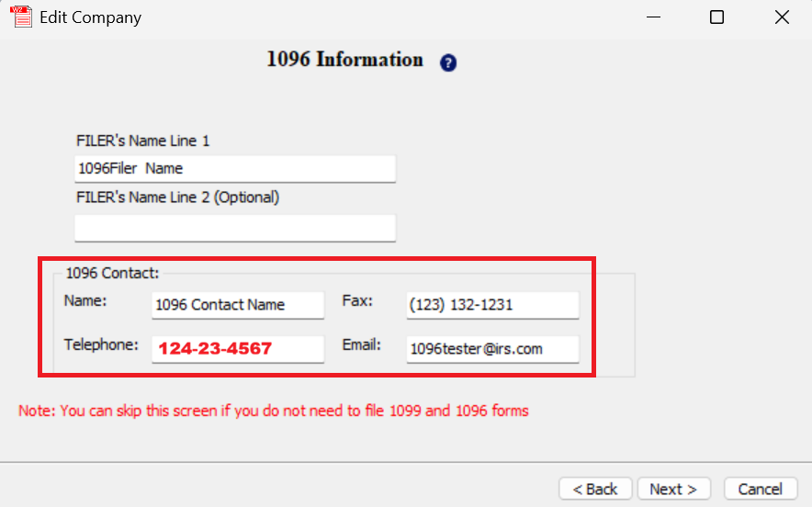
Task: Click the "FILER's Name Line 2 (Optional)" label
Action: 177,197
